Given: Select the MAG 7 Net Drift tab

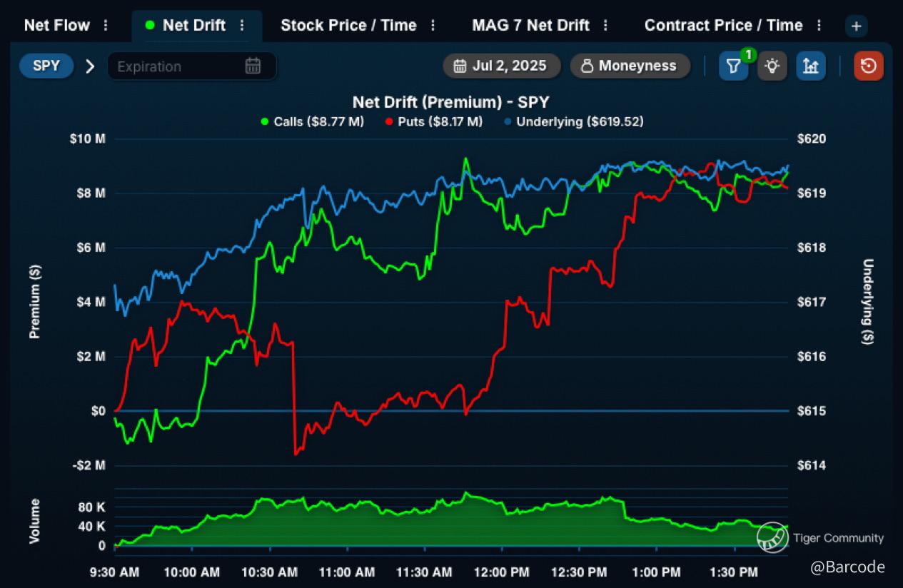Looking at the screenshot, I should pos(530,26).
